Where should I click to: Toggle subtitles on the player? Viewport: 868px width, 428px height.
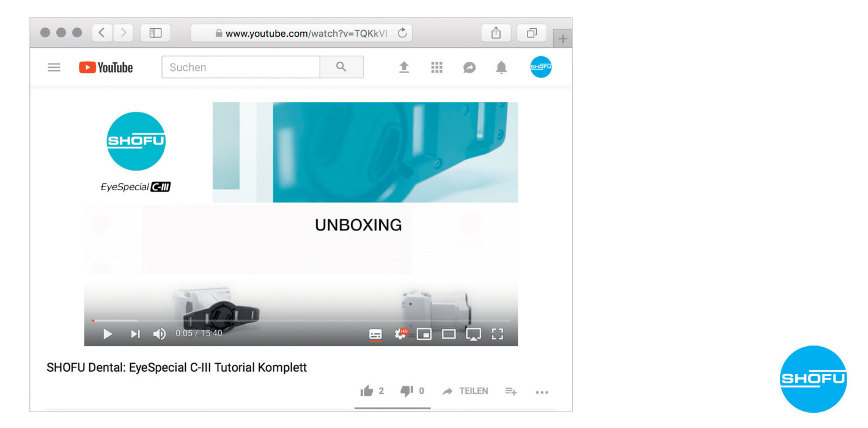(375, 334)
